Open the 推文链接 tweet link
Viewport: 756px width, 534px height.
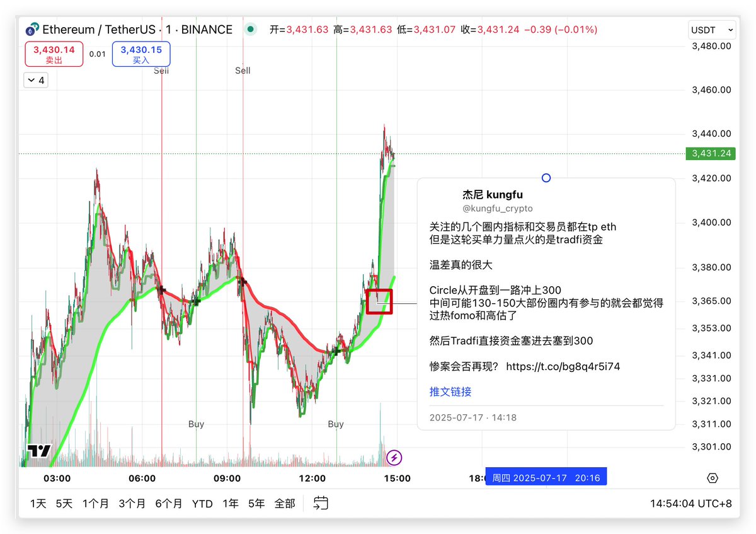point(450,392)
